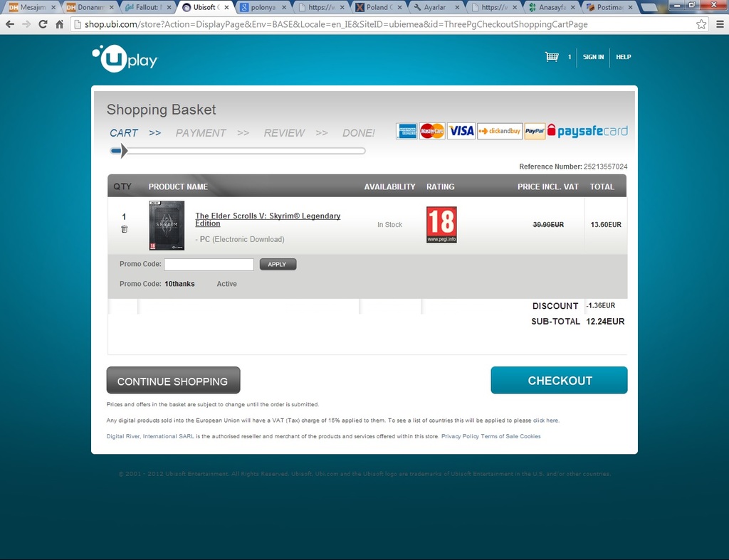Bookmark this page with star icon

point(701,24)
